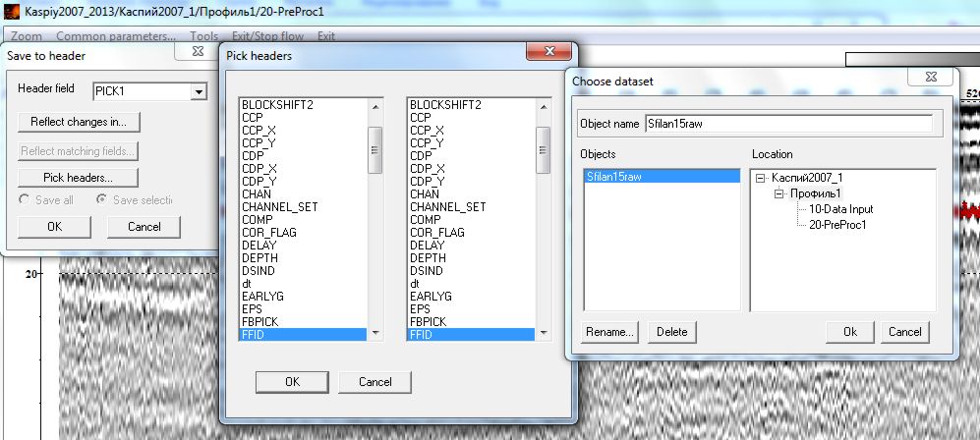Close the Pick headers dialog
This screenshot has height=440, width=980.
coord(548,51)
